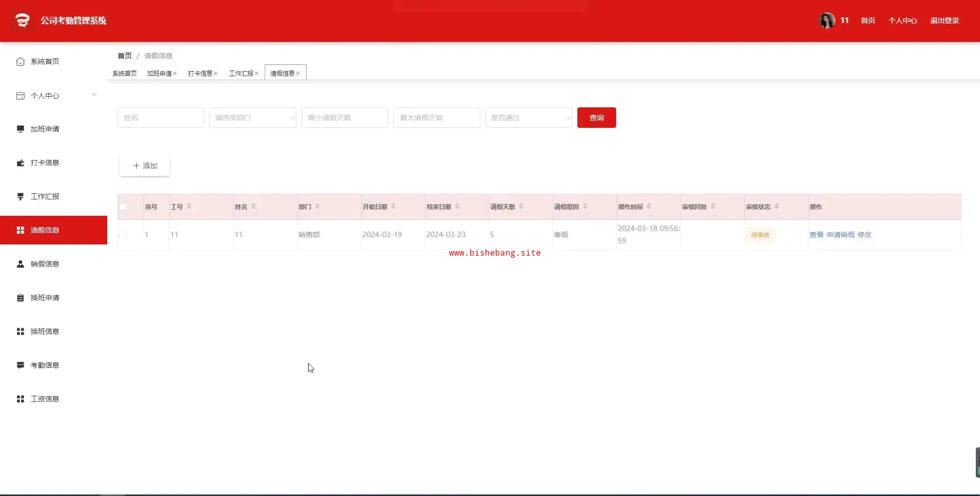The image size is (980, 496).
Task: Click 个人中心 in the top header
Action: pos(903,20)
